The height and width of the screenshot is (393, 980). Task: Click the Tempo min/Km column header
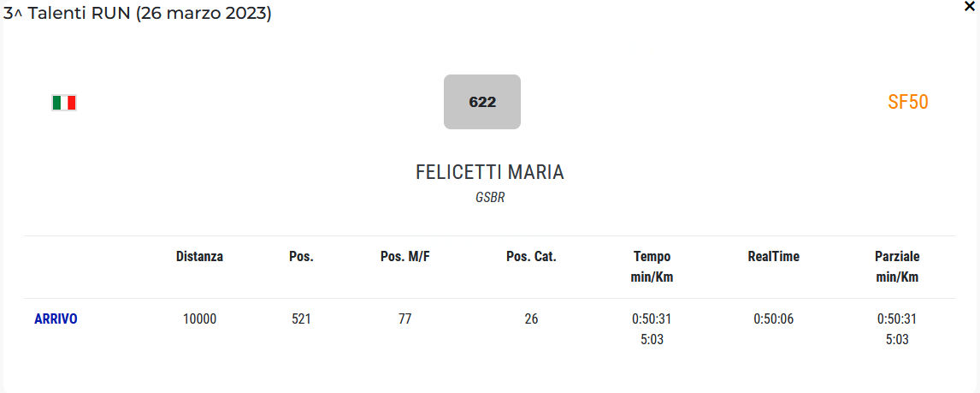point(652,266)
